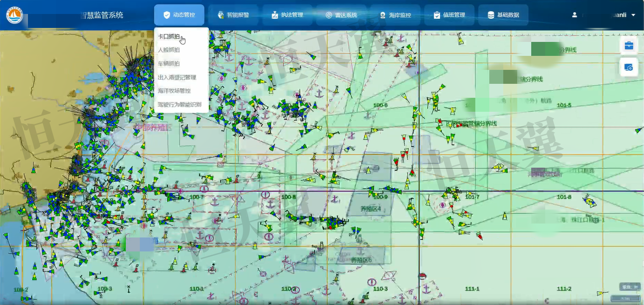Click the 海岸监控 camera icon
644x305 pixels.
pyautogui.click(x=383, y=15)
